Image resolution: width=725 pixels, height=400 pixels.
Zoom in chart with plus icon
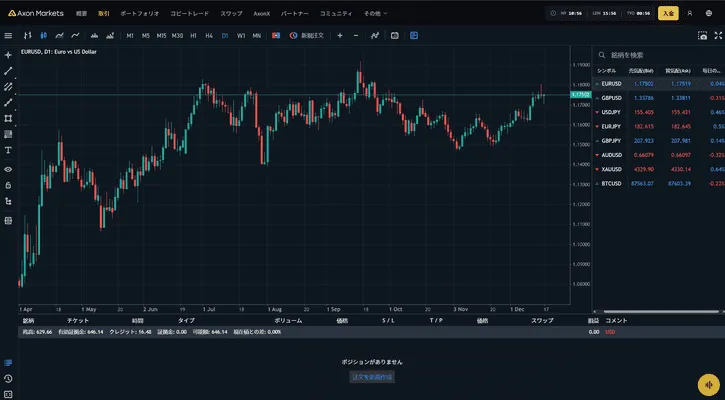click(x=340, y=35)
